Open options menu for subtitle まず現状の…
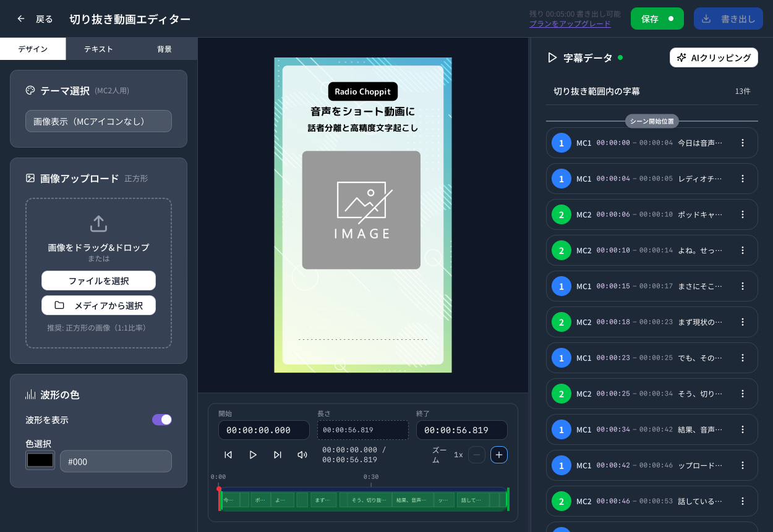The width and height of the screenshot is (773, 532). (x=743, y=322)
